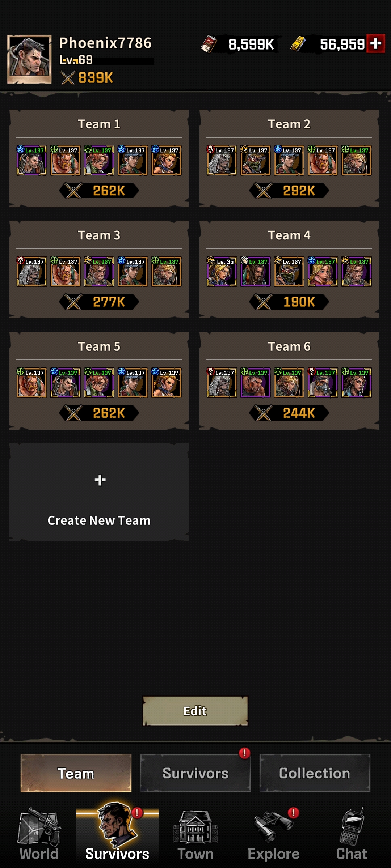Screen dimensions: 391x868
Task: Tap the gold bar currency icon
Action: [x=298, y=44]
